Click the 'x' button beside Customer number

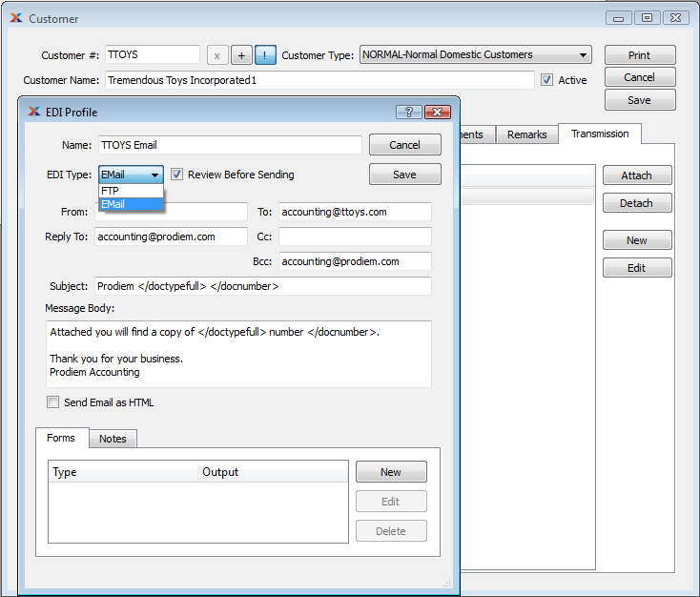[217, 55]
